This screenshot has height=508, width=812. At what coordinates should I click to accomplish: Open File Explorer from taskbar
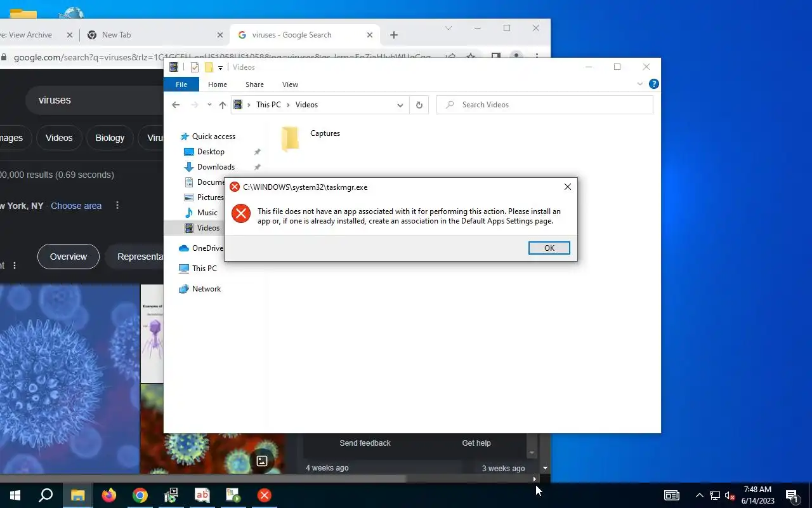(77, 495)
